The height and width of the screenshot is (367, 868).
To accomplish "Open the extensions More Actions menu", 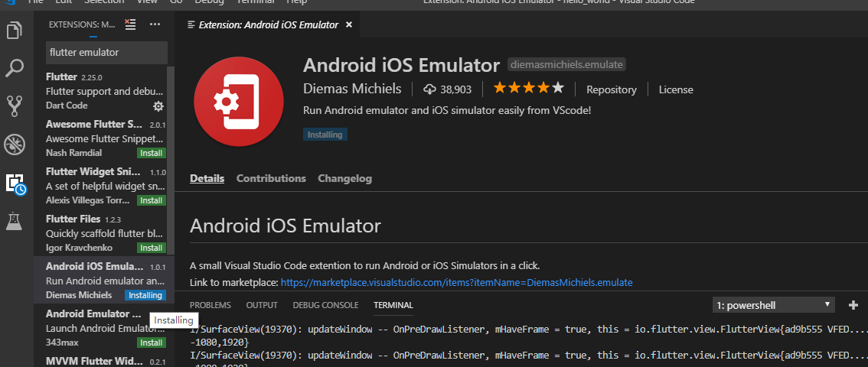I will (155, 24).
